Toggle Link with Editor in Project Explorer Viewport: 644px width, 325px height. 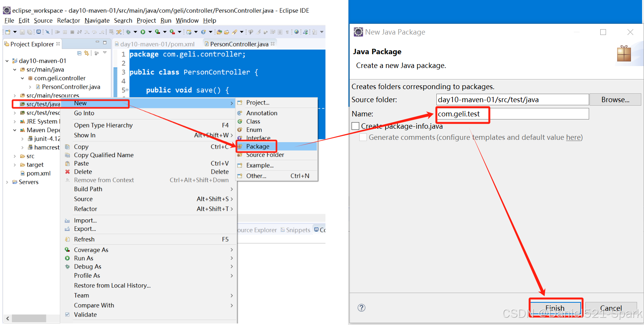(86, 53)
